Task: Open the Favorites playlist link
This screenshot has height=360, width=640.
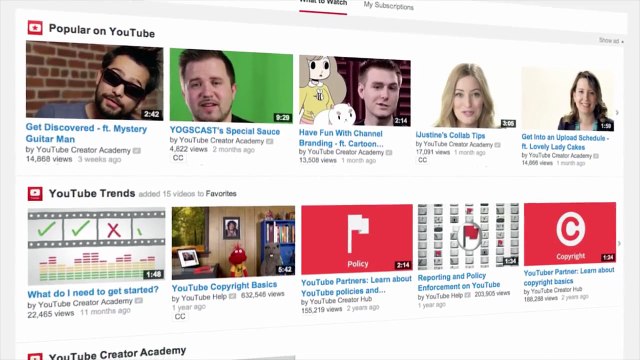Action: coord(221,193)
